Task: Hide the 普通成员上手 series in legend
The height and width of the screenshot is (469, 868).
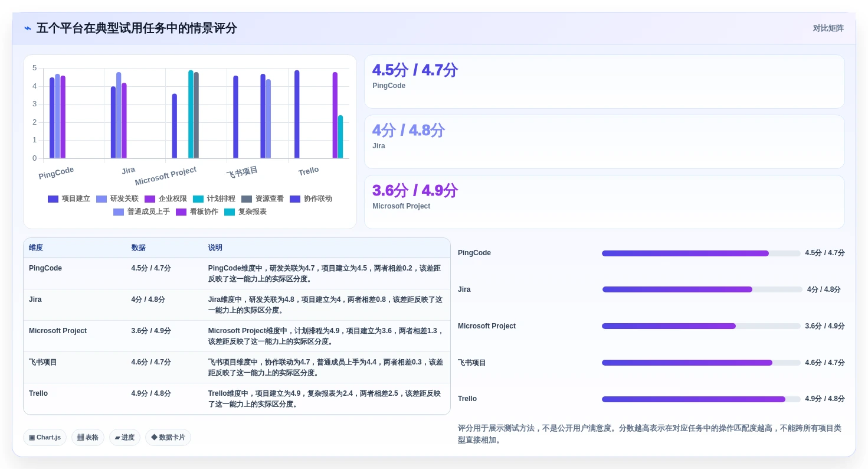Action: coord(142,212)
